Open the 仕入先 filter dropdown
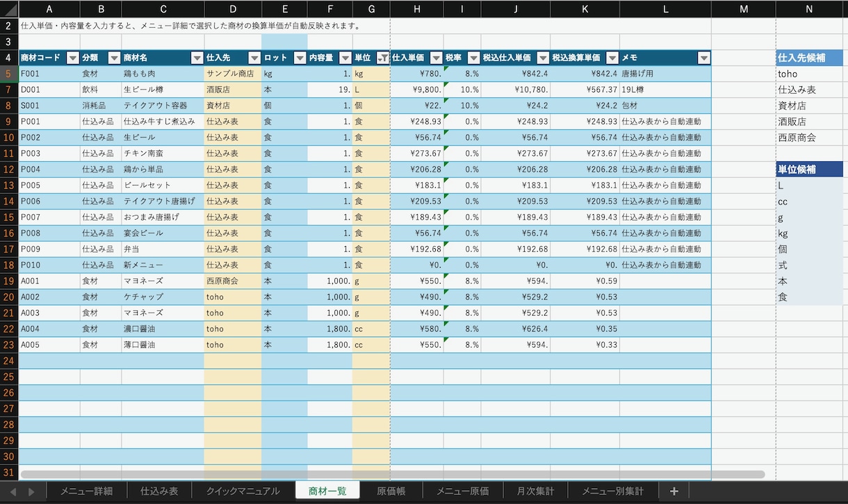Viewport: 848px width, 504px height. coord(254,58)
